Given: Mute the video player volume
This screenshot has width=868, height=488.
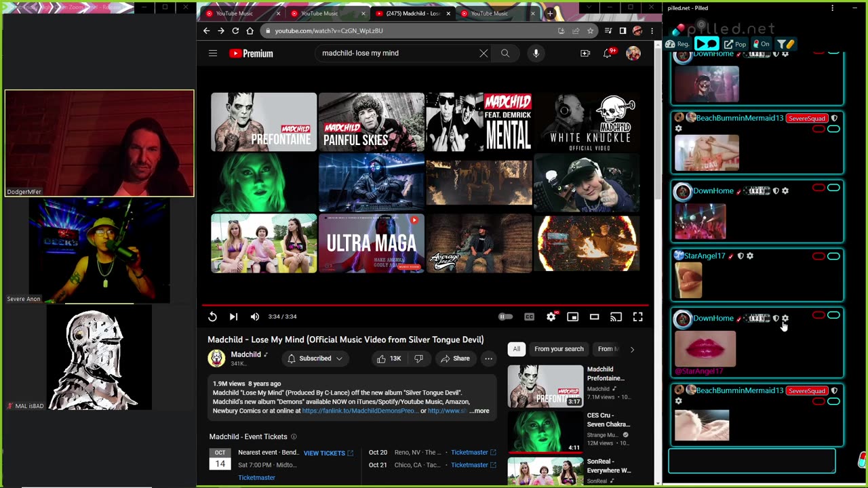Looking at the screenshot, I should point(255,317).
